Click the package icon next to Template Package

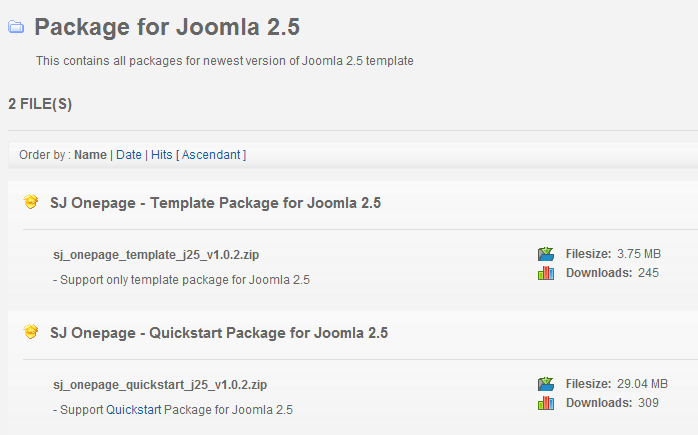click(x=31, y=202)
